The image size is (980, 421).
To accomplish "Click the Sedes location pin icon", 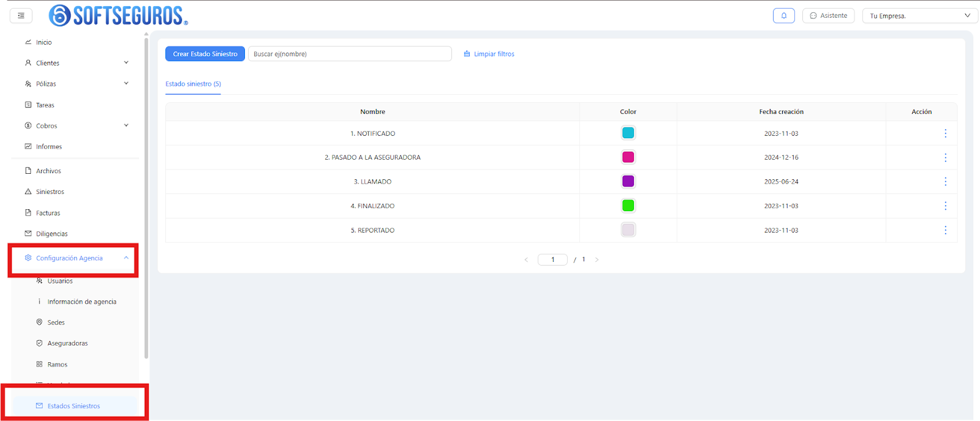I will 39,322.
